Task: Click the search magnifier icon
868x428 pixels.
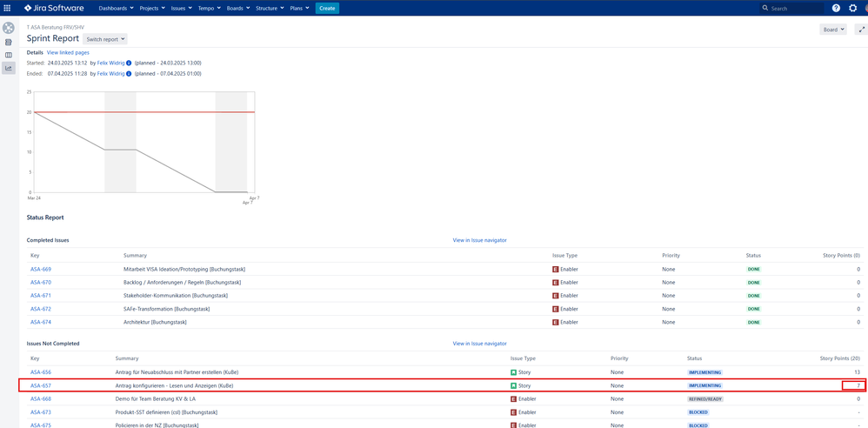Action: tap(765, 9)
